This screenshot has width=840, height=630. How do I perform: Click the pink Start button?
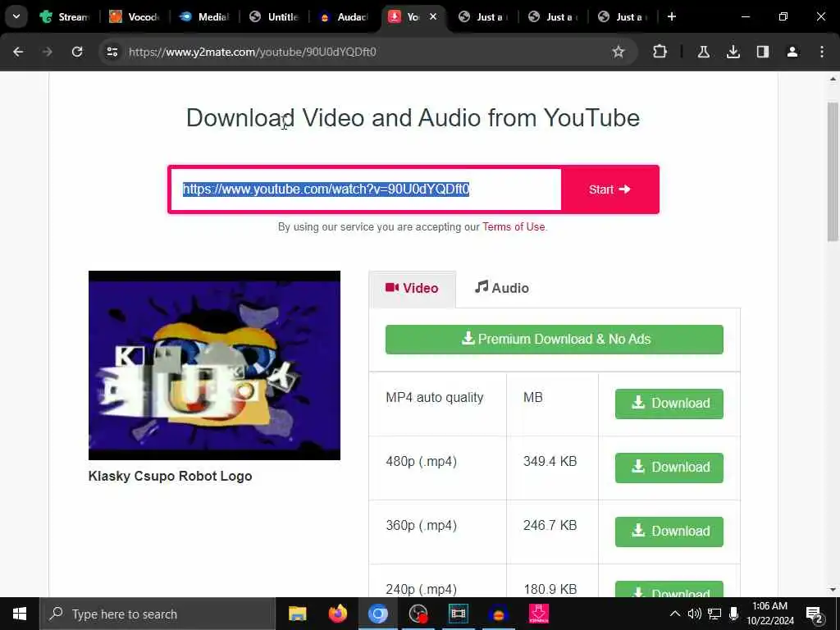click(609, 189)
